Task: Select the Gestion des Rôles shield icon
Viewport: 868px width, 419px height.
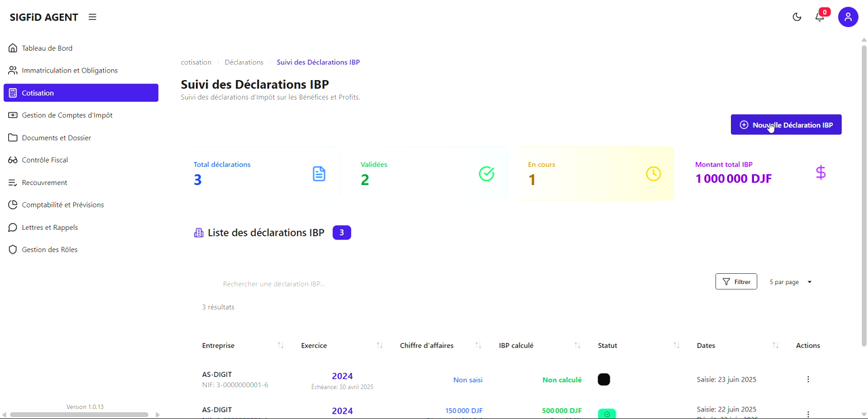Action: pos(12,250)
